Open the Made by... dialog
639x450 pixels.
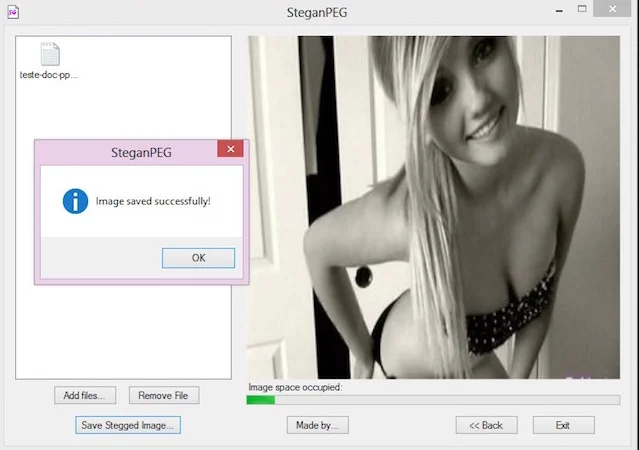click(x=317, y=425)
